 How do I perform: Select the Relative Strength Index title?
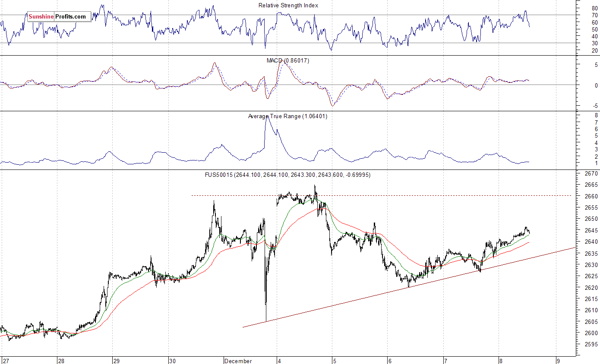coord(288,5)
